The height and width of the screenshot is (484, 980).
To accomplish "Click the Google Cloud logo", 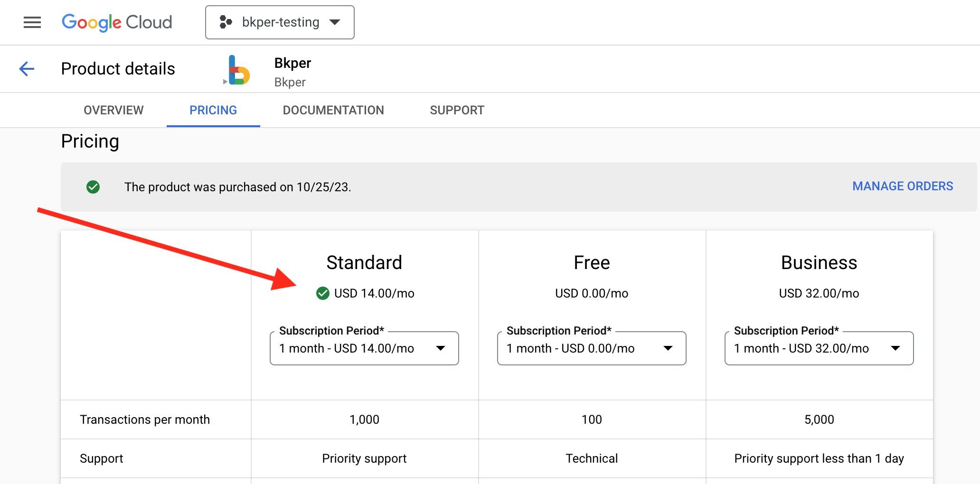I will 117,22.
